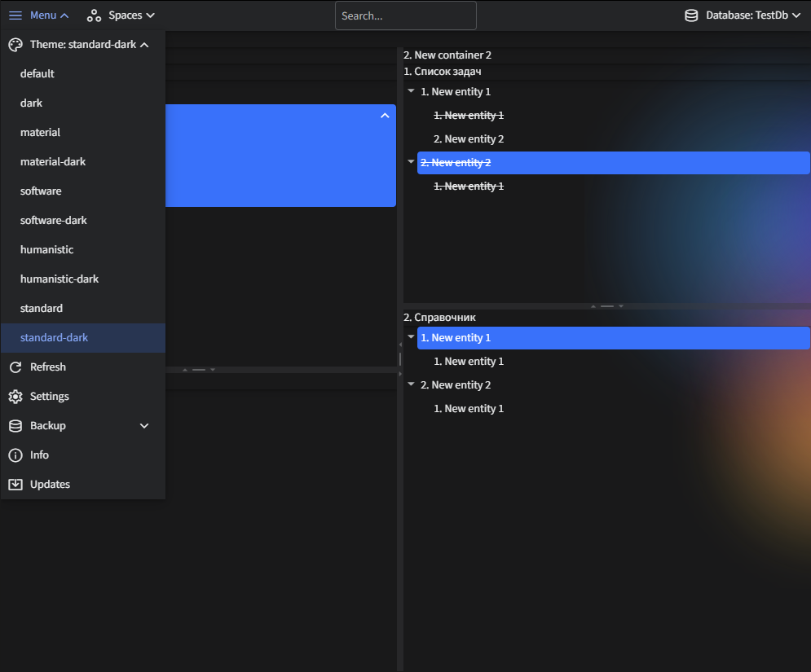The height and width of the screenshot is (672, 811).
Task: Select the software theme
Action: [x=83, y=191]
